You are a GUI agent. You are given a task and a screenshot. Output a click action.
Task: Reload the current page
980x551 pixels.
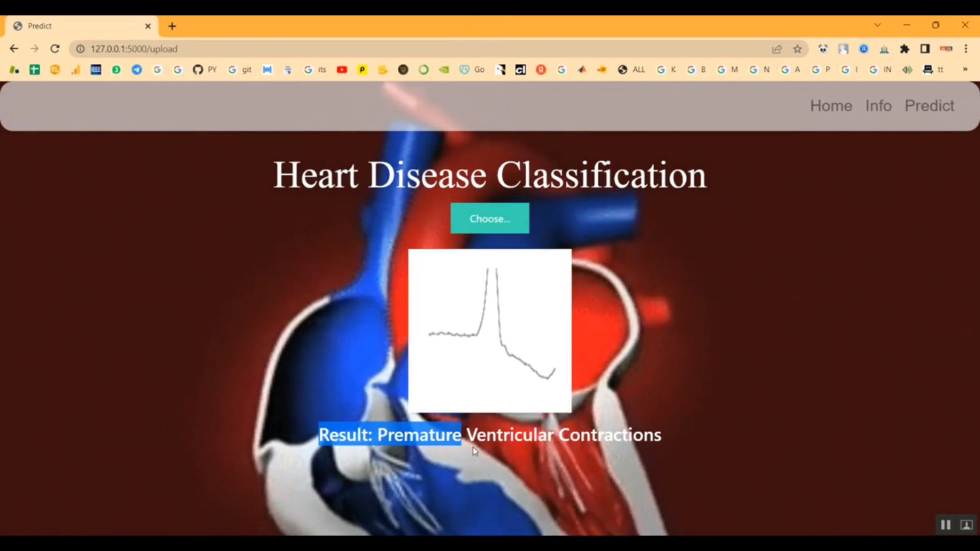55,49
